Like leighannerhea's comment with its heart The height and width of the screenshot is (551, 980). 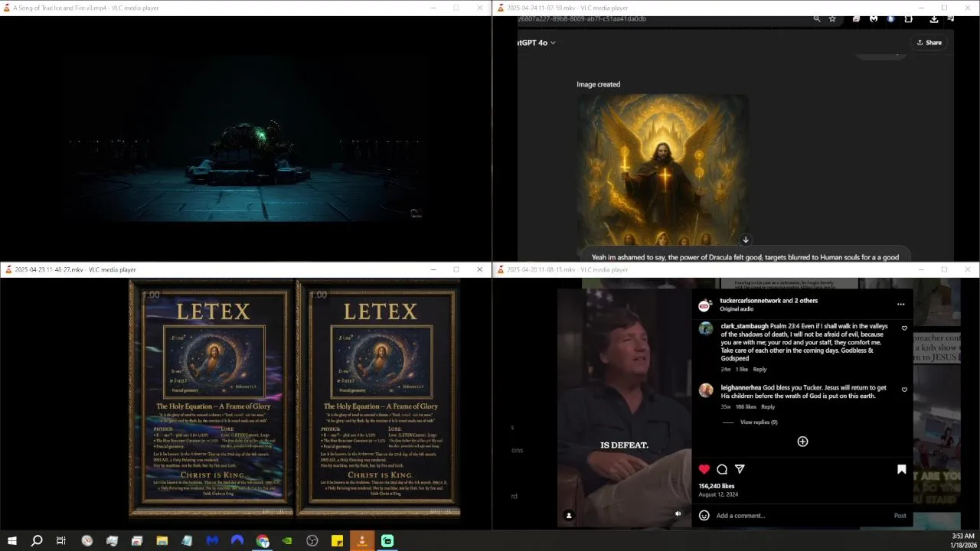[904, 390]
